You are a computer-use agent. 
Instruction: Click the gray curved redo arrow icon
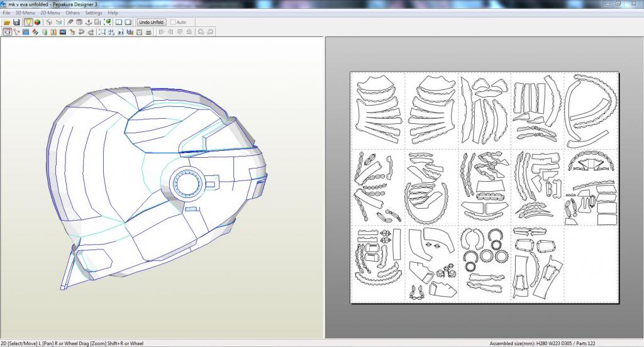pos(91,31)
